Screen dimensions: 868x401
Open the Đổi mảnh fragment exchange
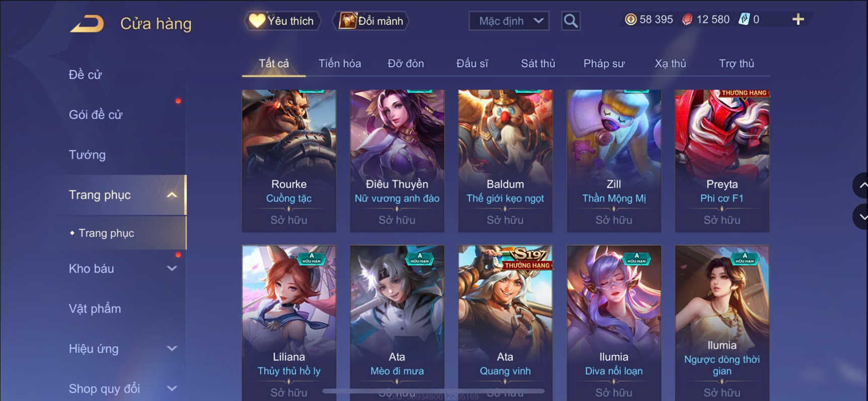pyautogui.click(x=371, y=21)
